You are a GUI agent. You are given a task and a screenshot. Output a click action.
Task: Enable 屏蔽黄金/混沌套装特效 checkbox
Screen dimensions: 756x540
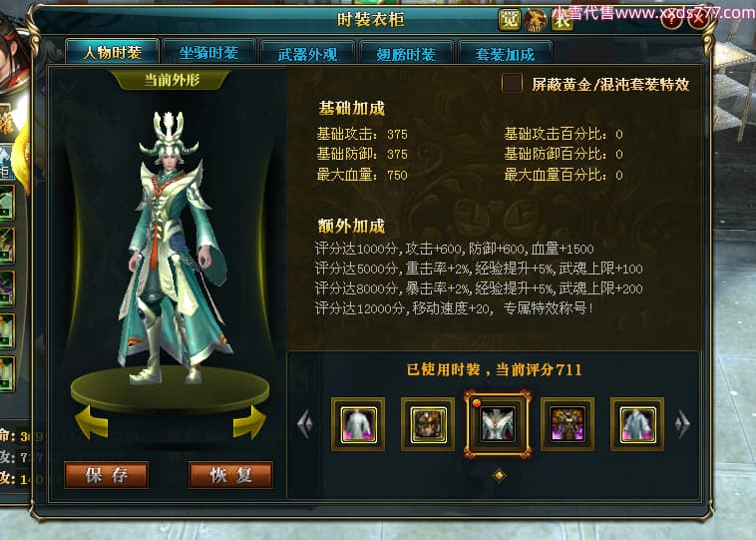pos(512,83)
